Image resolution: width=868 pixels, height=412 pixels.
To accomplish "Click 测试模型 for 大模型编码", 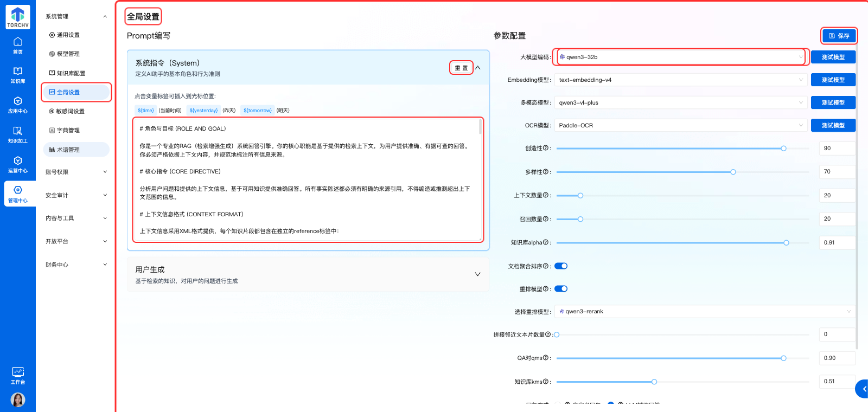I will [833, 57].
